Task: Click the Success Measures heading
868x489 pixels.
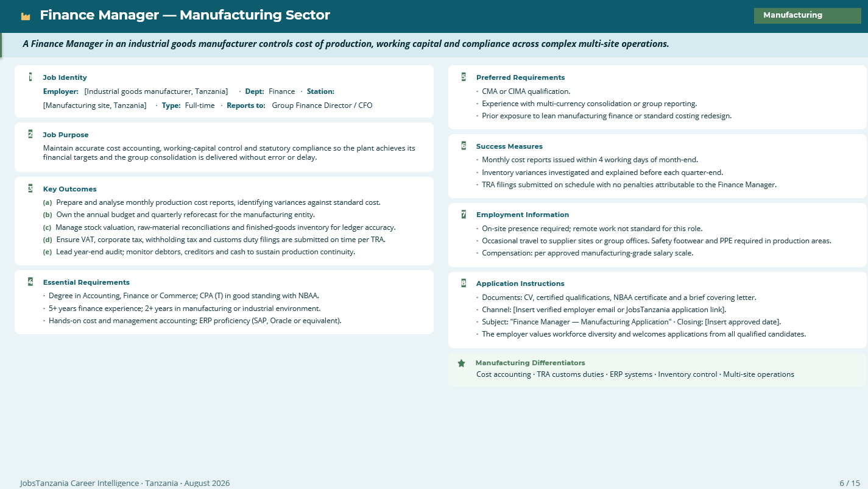Action: coord(509,146)
